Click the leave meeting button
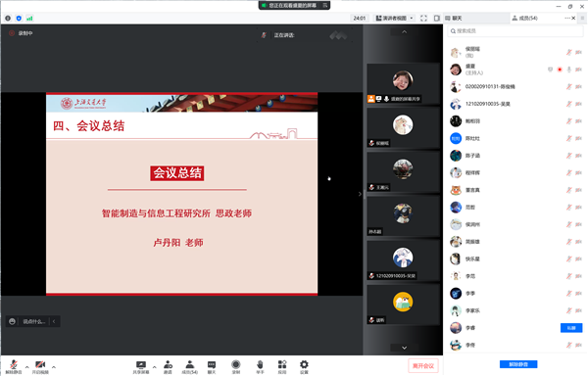This screenshot has width=588, height=376. click(x=423, y=366)
